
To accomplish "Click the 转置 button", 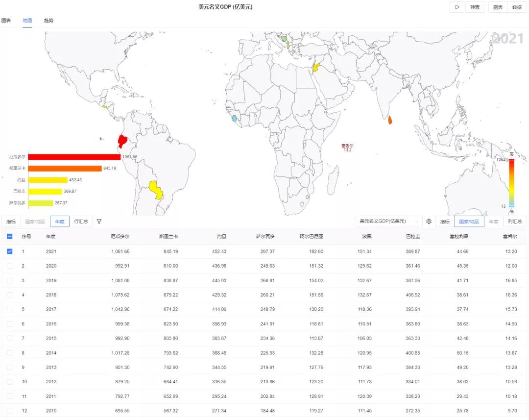I will [x=475, y=7].
